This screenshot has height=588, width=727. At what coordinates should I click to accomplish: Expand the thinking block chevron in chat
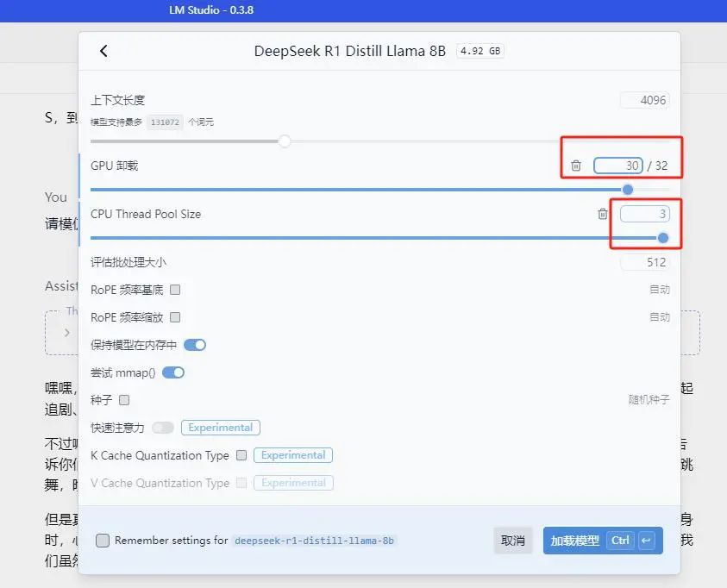coord(67,333)
